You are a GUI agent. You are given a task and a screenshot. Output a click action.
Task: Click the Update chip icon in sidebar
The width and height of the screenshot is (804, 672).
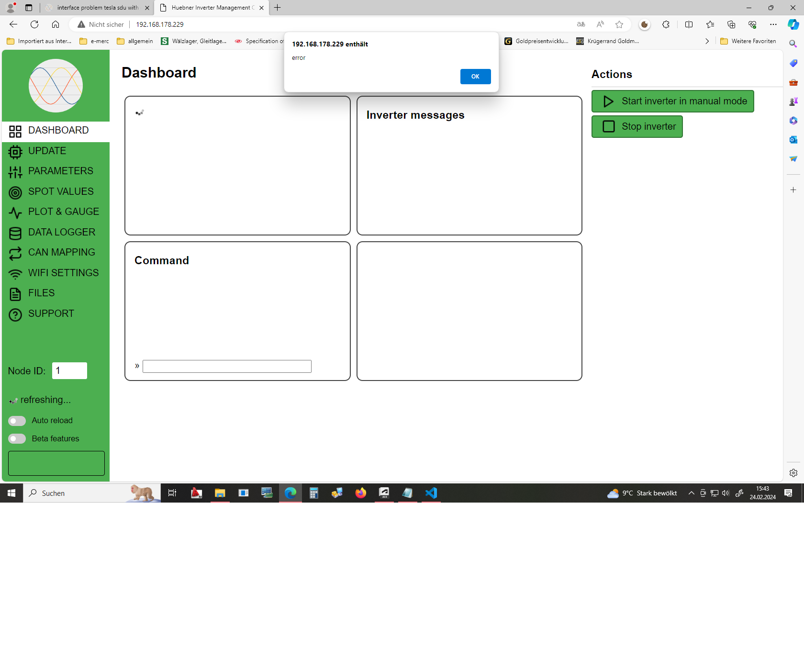pos(15,152)
